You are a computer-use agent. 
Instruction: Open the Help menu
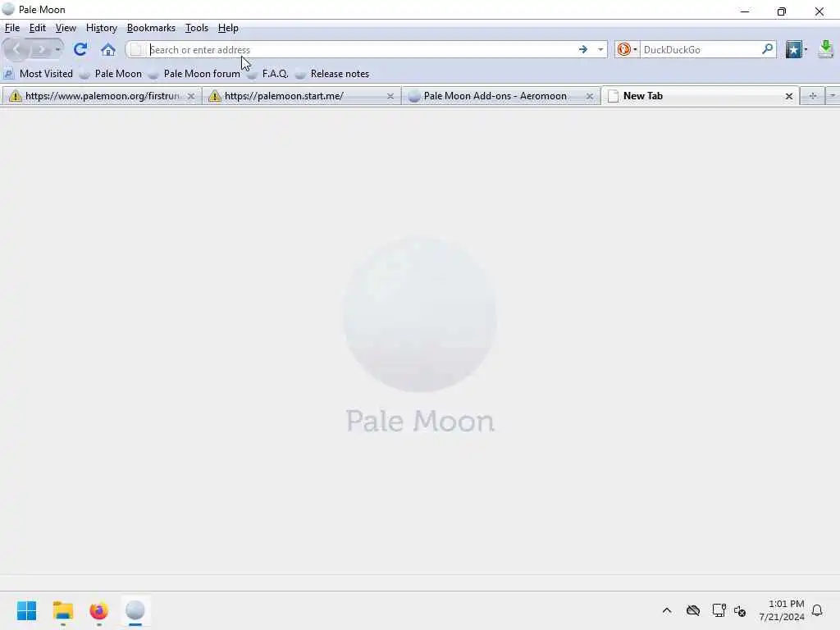pyautogui.click(x=228, y=28)
